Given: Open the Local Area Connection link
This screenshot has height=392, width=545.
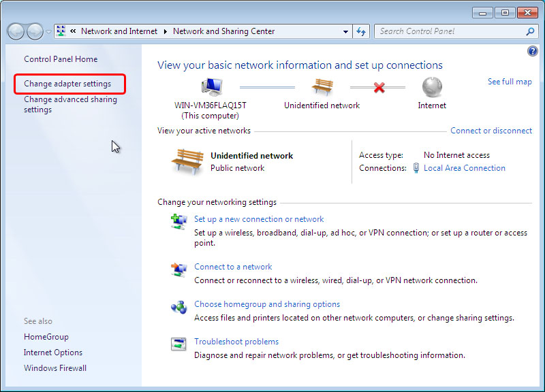Looking at the screenshot, I should (465, 168).
